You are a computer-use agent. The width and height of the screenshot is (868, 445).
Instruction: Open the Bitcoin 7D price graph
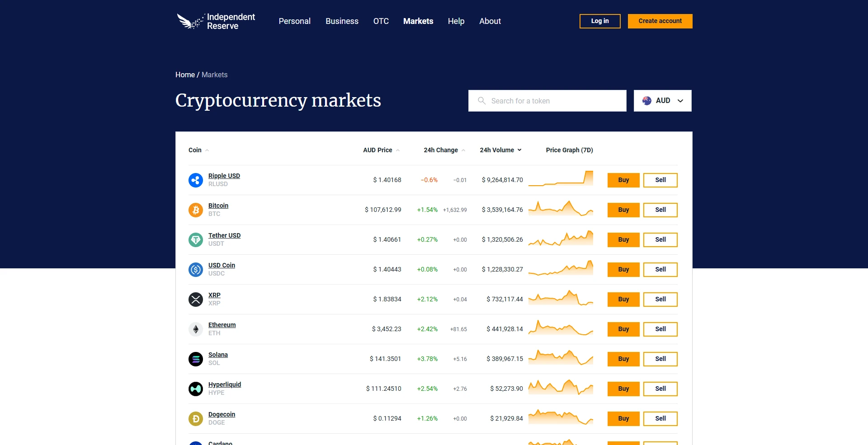561,208
